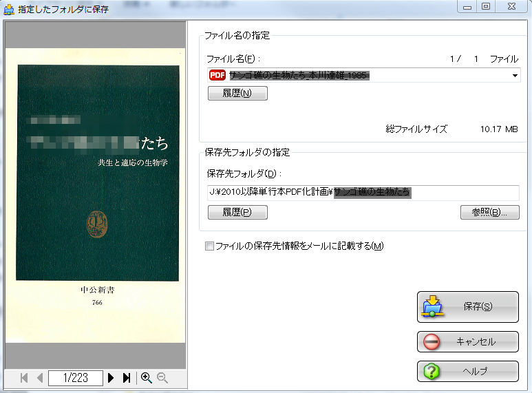Click the 保存先フォルダ(D) label
The image size is (532, 393).
coord(244,173)
